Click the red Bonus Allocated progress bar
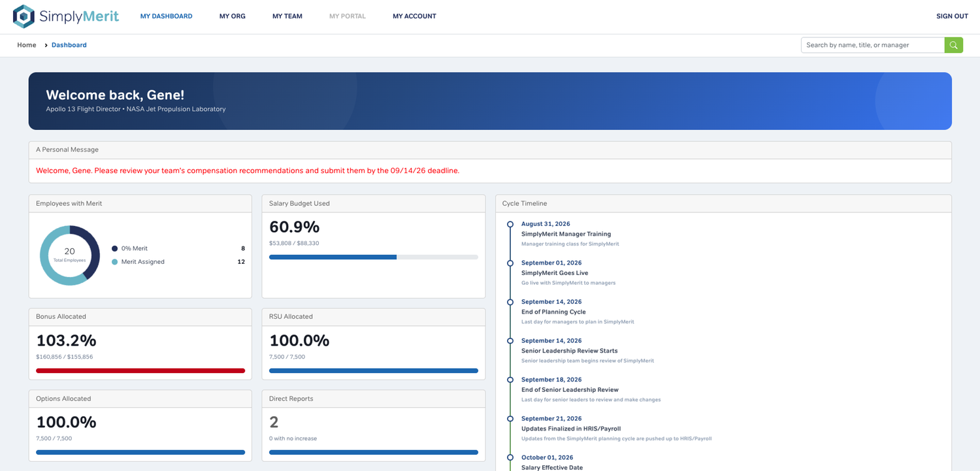The image size is (980, 471). coord(140,370)
